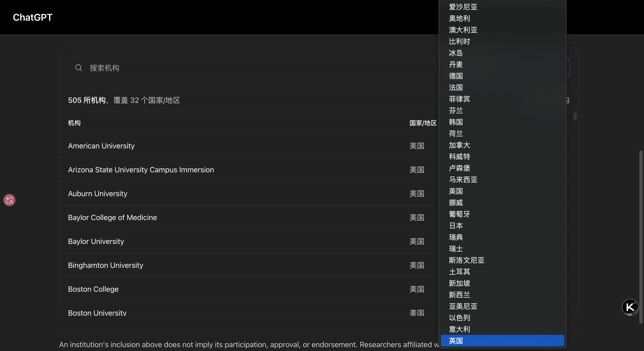Screen dimensions: 644x351
Task: Pick 挪威 option
Action: tap(503, 203)
